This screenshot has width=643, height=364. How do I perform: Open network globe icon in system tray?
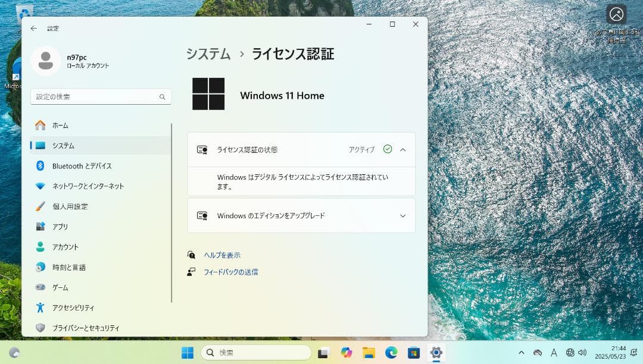(570, 353)
